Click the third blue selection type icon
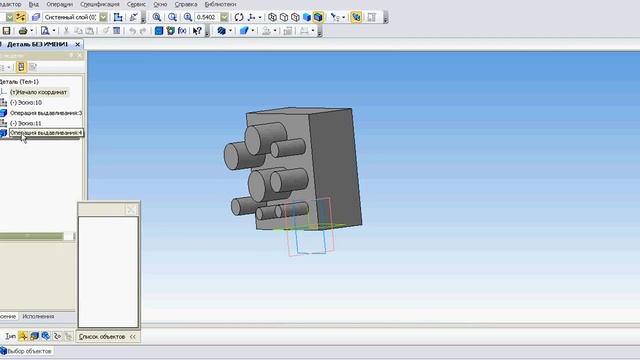 (x=46, y=336)
